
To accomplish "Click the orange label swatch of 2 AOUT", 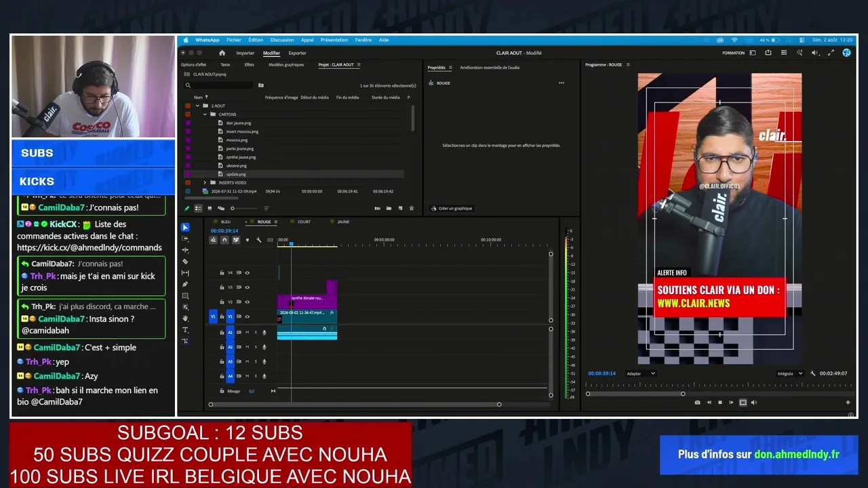I will (188, 106).
